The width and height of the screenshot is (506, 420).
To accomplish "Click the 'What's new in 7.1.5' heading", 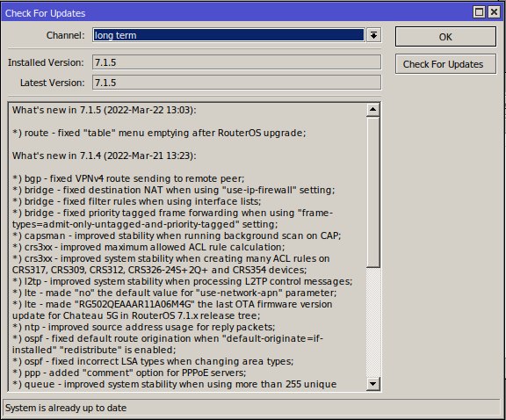I will 105,110.
